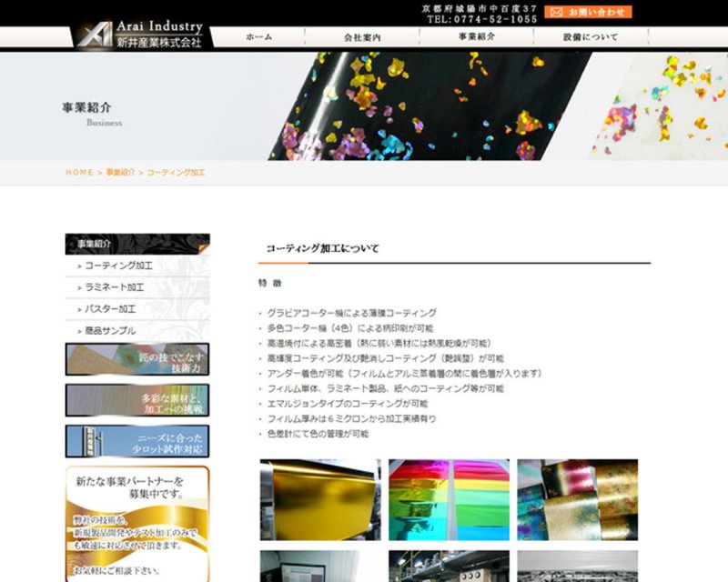Select コーティング加工 in the sidebar
The image size is (728, 582).
tap(118, 266)
